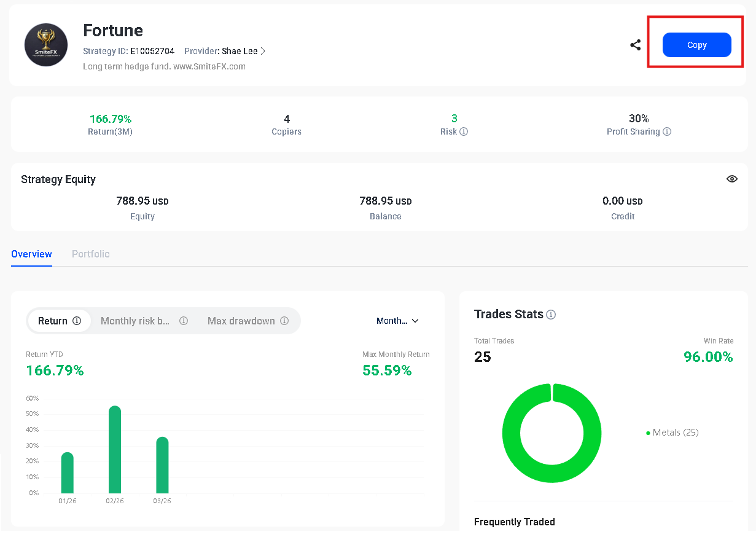This screenshot has height=537, width=756.
Task: Expand provider Shae Lee chevron
Action: pos(263,51)
